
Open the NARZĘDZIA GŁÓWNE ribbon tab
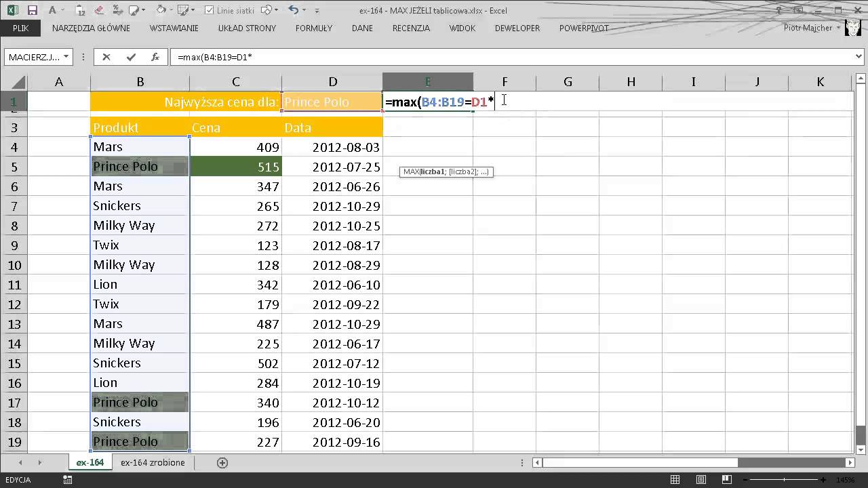point(91,28)
